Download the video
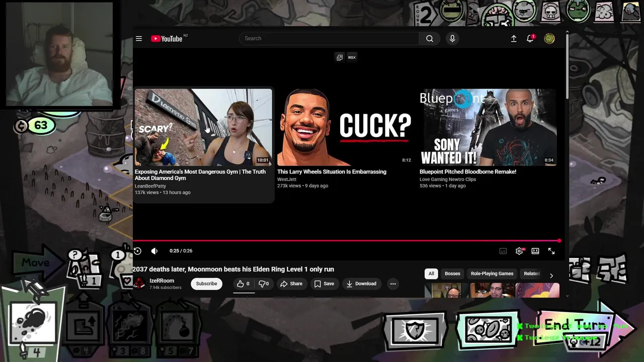644x362 pixels. click(361, 284)
